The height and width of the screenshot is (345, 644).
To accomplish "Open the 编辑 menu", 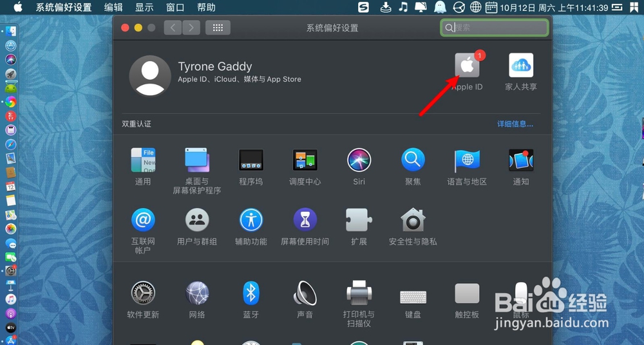I will click(113, 7).
